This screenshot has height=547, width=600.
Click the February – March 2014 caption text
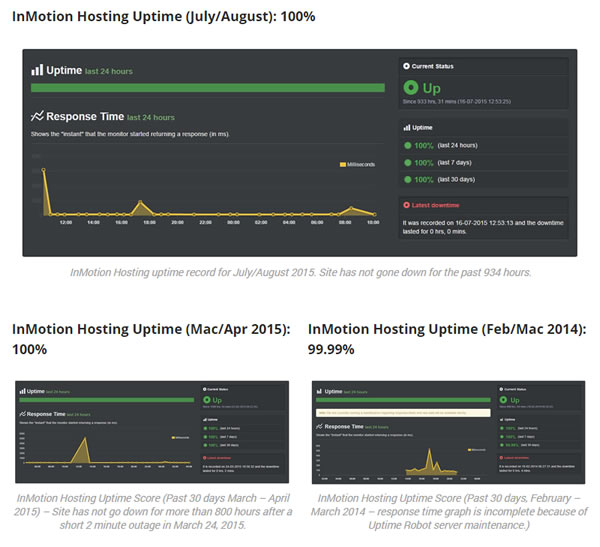449,512
